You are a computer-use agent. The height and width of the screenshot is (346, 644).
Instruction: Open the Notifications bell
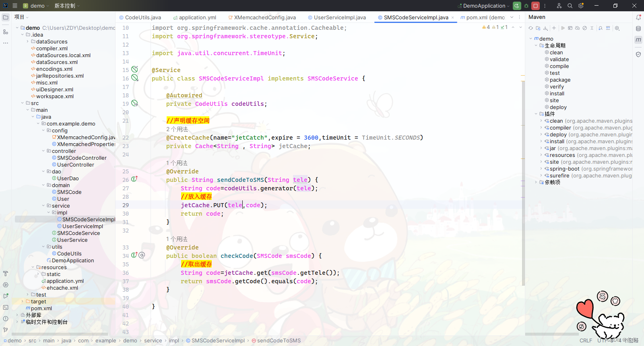pos(638,17)
